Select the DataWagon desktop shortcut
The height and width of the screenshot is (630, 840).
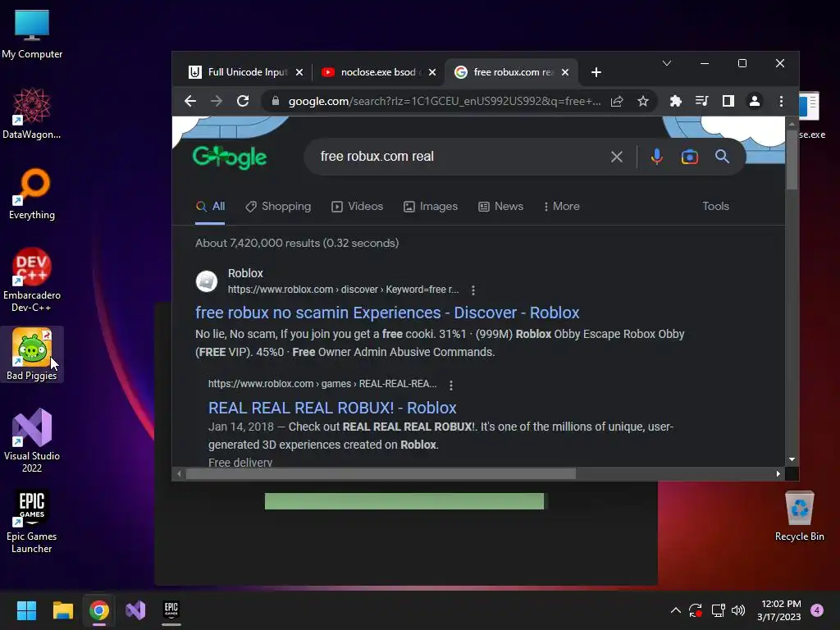tap(32, 113)
